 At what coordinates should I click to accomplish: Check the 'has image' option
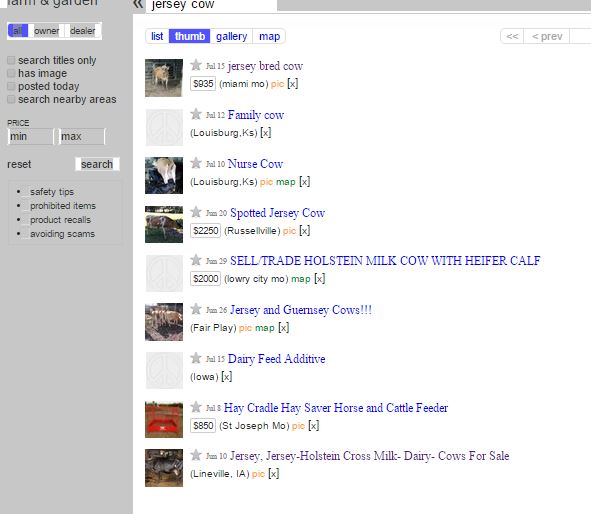pos(11,73)
